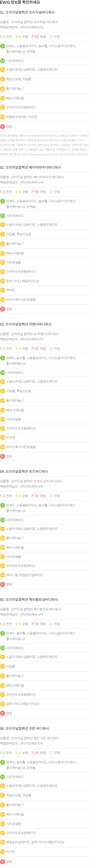Click the 미정 dash-circle icon in section 02 legend

click(x=51, y=192)
